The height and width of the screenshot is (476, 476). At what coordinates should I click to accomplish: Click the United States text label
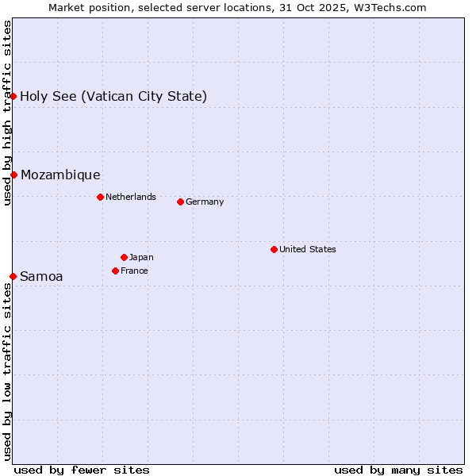tap(307, 249)
